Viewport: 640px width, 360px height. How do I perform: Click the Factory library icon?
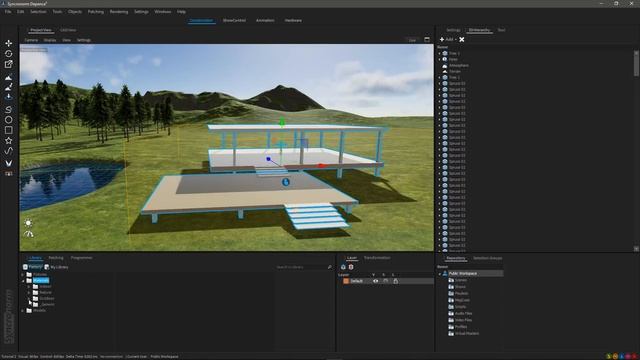25,267
